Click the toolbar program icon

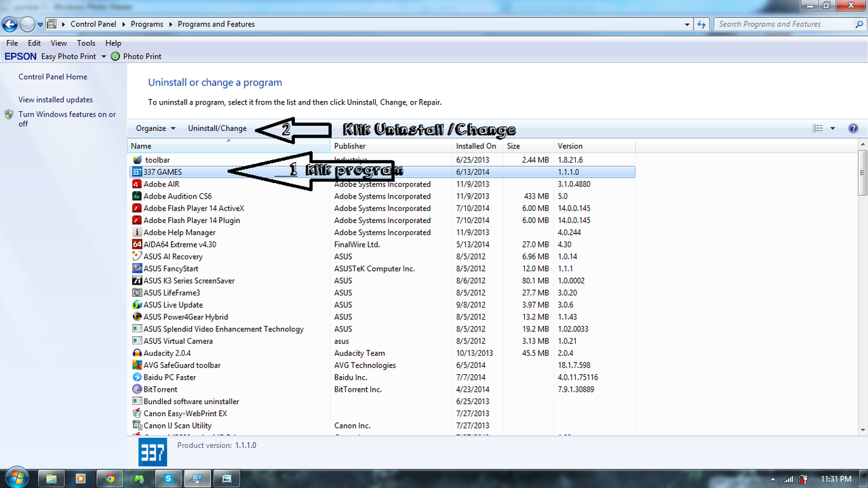point(138,160)
